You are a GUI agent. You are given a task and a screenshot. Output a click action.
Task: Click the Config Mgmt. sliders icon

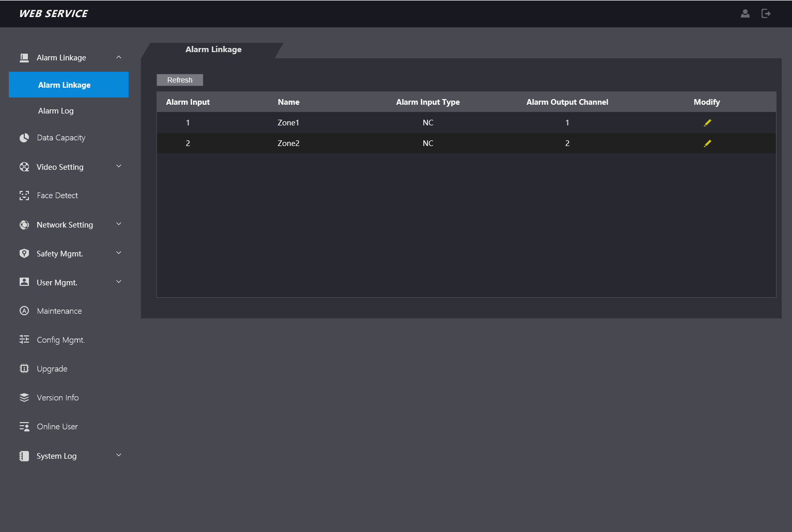click(24, 340)
